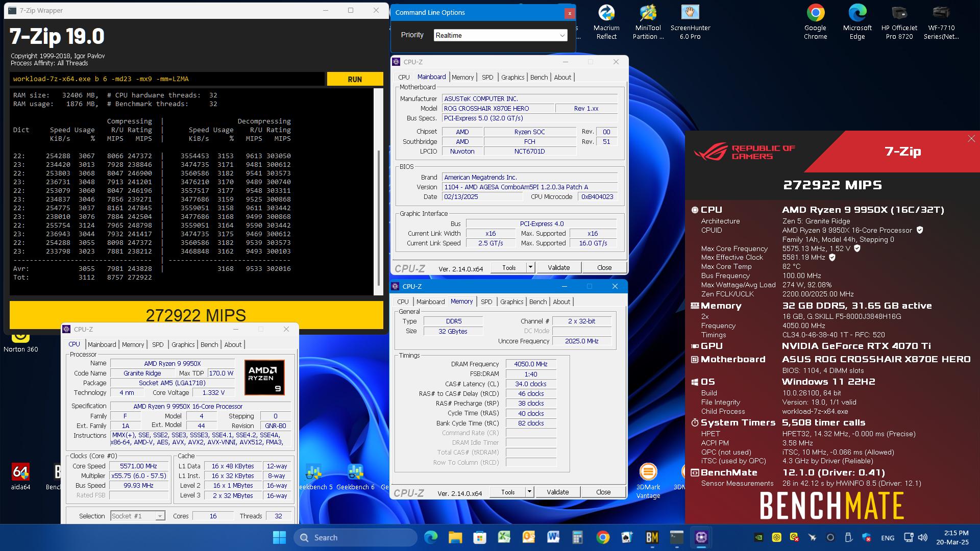This screenshot has height=551, width=980.
Task: Open the Bench tab in the Mainboard CPU-Z window
Action: [x=539, y=77]
